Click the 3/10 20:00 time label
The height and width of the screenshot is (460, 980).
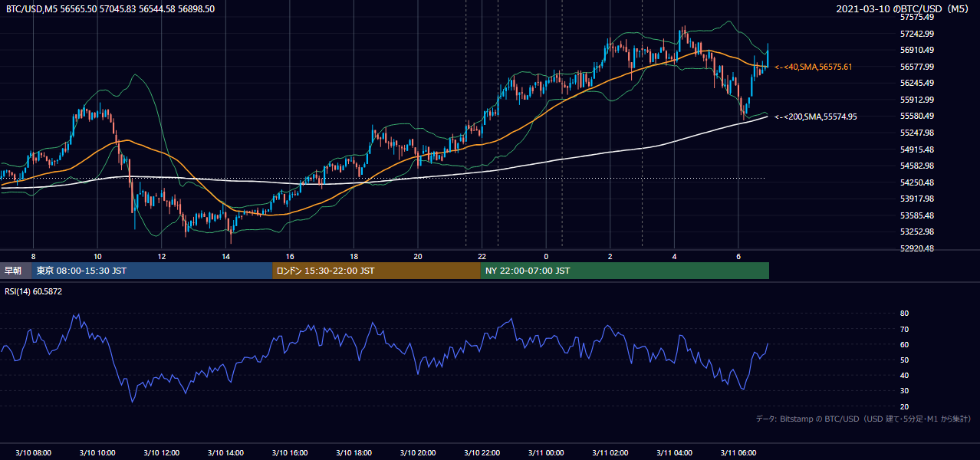[418, 452]
